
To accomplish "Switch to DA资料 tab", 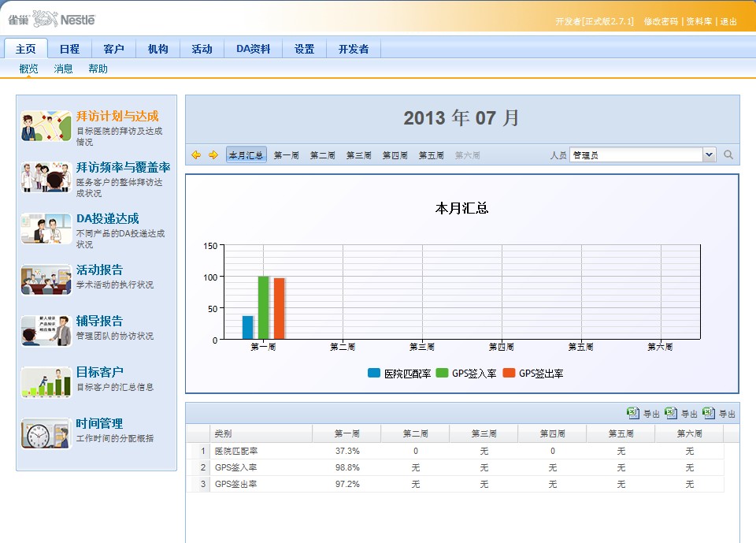I will [253, 49].
